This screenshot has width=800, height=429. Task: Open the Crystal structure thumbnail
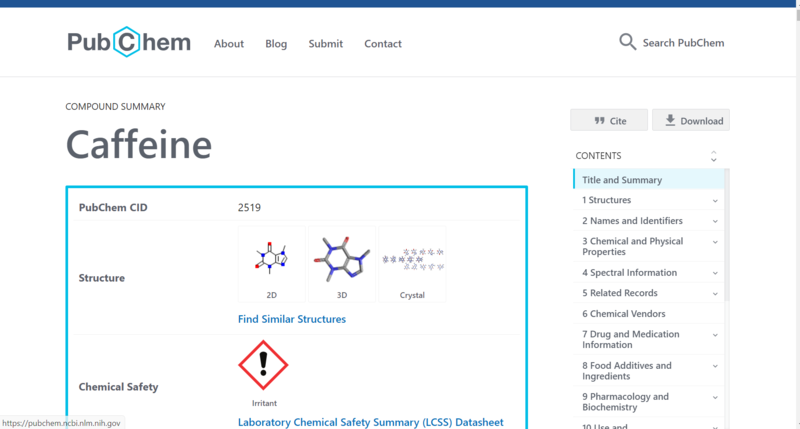pos(412,263)
